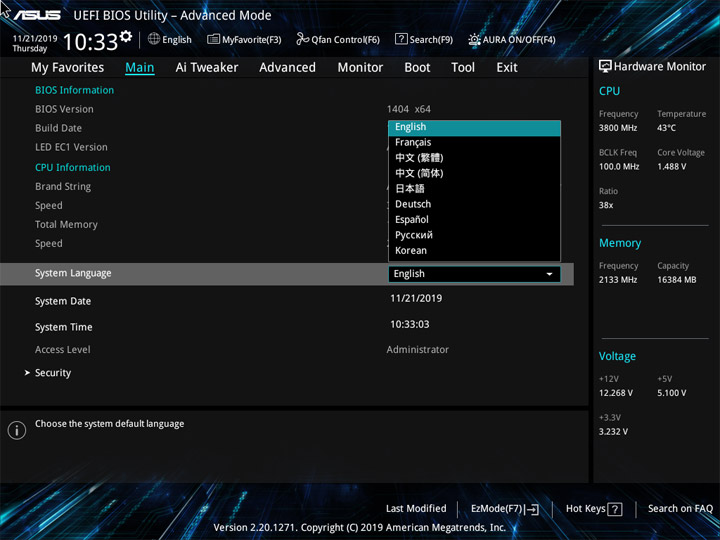The width and height of the screenshot is (720, 540).
Task: Click the System Language row label
Action: [x=73, y=273]
